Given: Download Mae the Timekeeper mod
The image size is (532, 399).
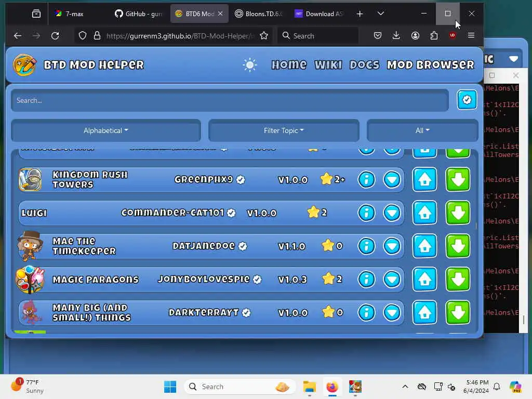Looking at the screenshot, I should click(x=458, y=246).
